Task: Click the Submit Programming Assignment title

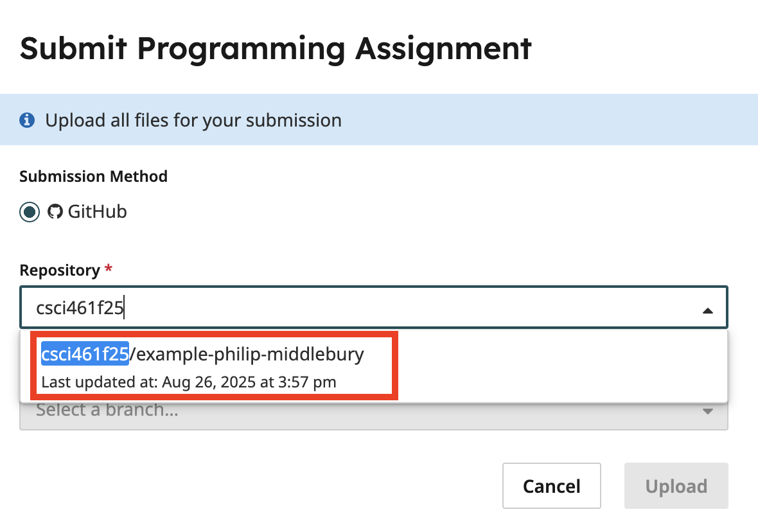Action: pos(276,49)
